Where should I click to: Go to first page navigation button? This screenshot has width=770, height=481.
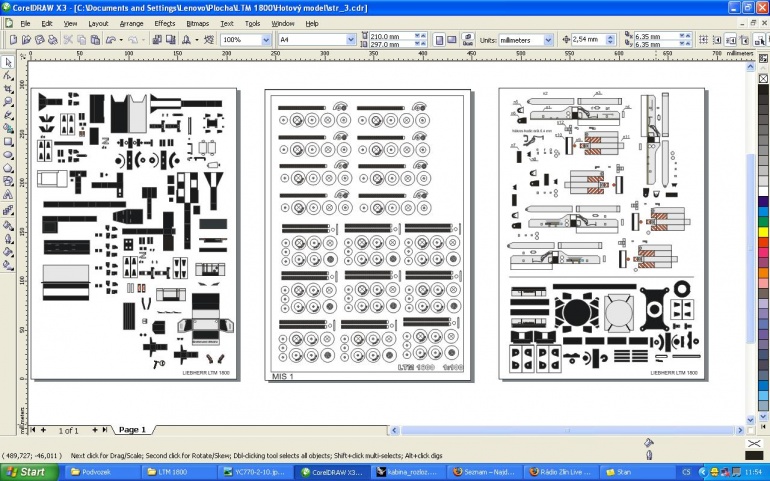(33, 430)
